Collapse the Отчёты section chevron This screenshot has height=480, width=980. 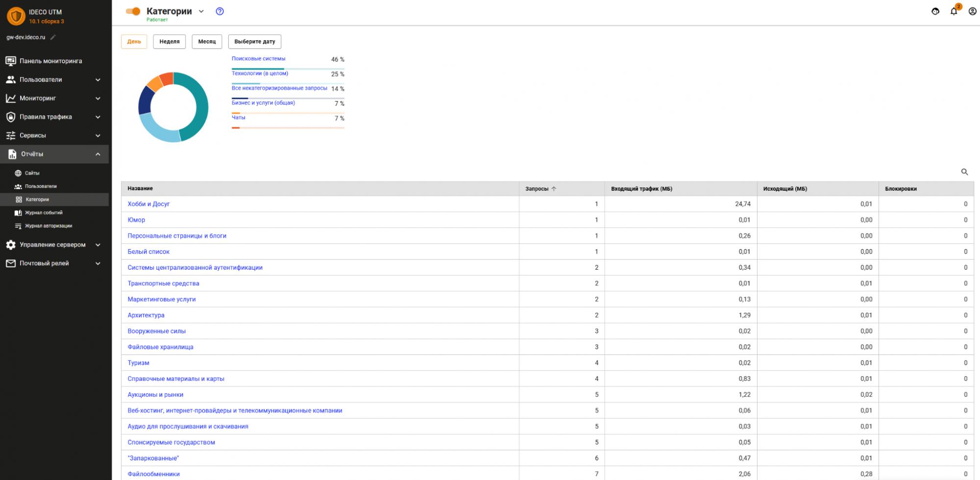(98, 154)
